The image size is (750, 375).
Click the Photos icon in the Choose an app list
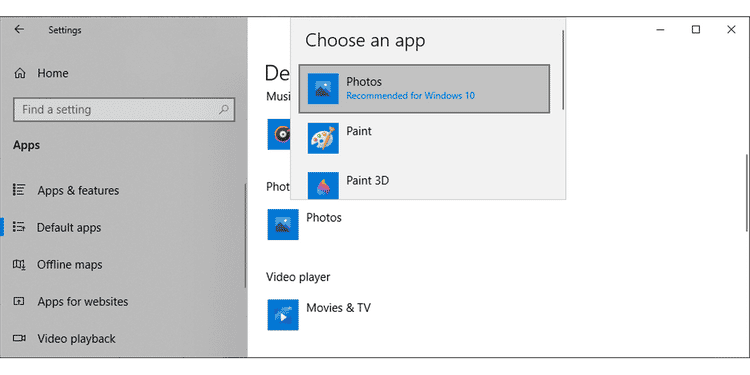323,88
